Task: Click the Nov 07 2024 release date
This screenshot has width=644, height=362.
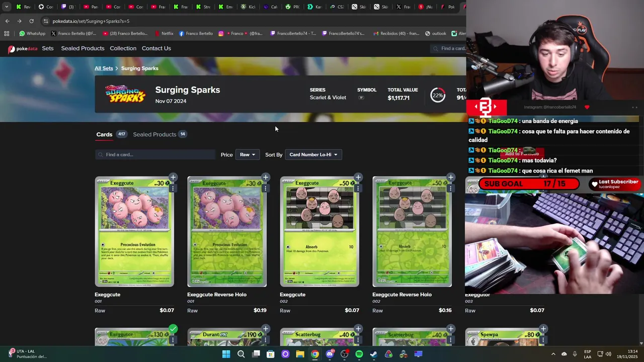Action: 171,101
